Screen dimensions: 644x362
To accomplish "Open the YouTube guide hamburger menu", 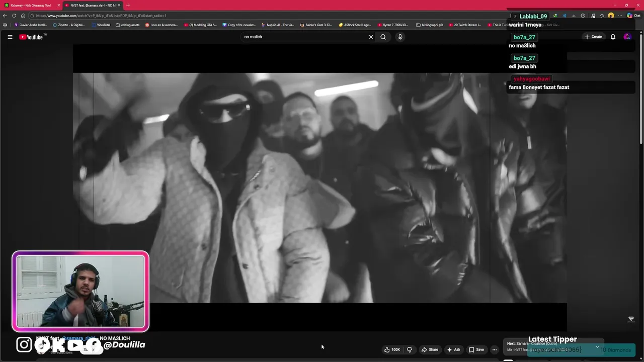I will tap(10, 37).
